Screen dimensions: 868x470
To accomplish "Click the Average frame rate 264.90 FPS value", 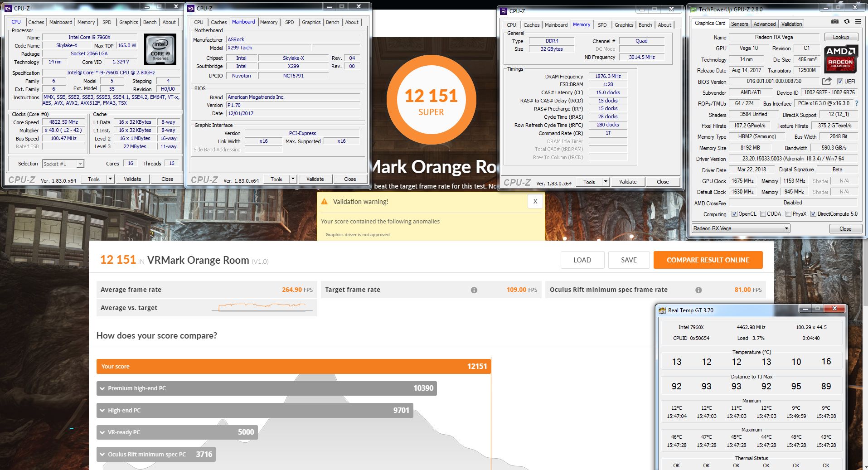I will [297, 290].
